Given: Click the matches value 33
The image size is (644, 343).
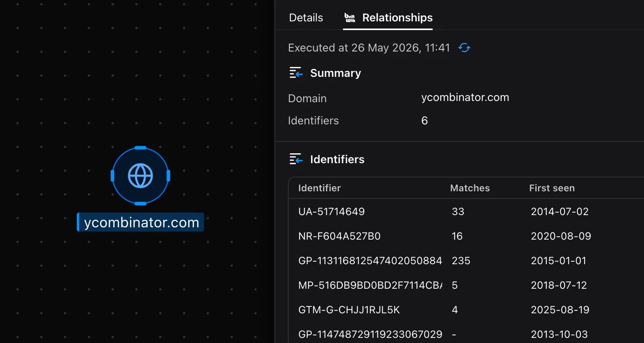Looking at the screenshot, I should [x=458, y=212].
